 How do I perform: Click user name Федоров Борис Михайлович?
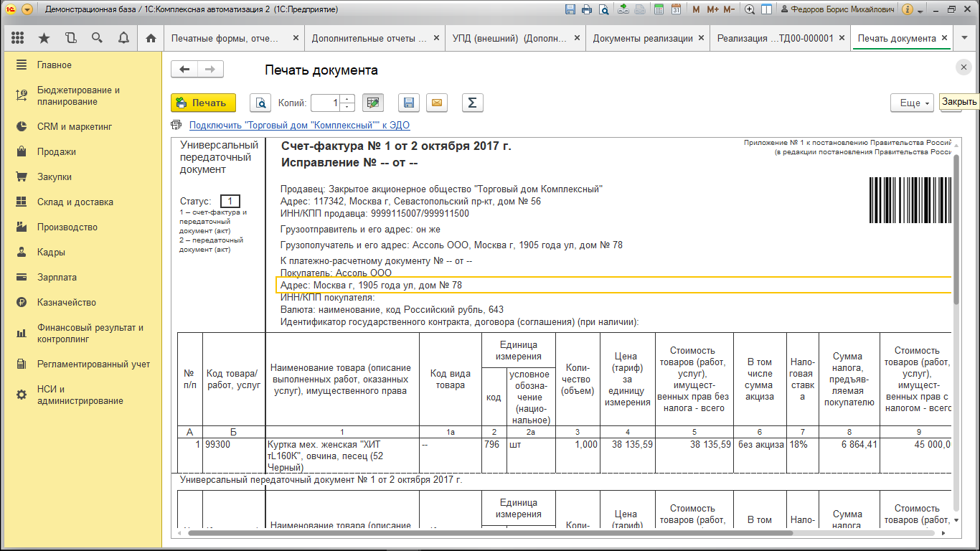click(x=837, y=9)
